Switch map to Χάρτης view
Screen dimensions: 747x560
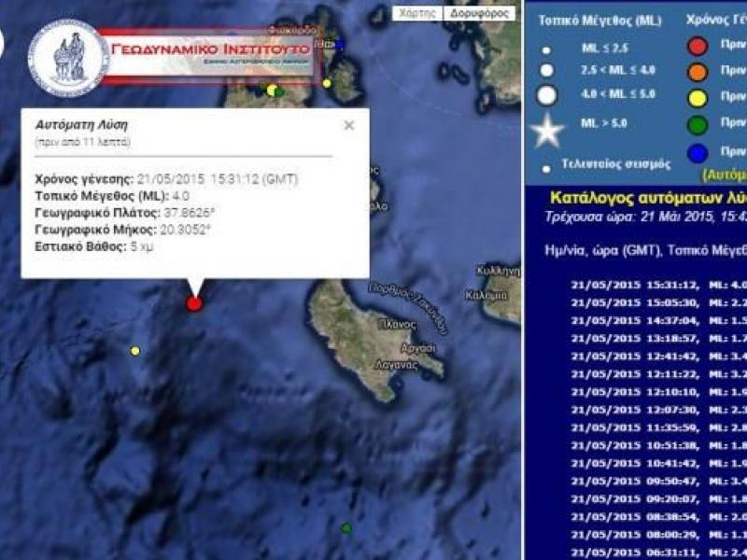point(416,13)
